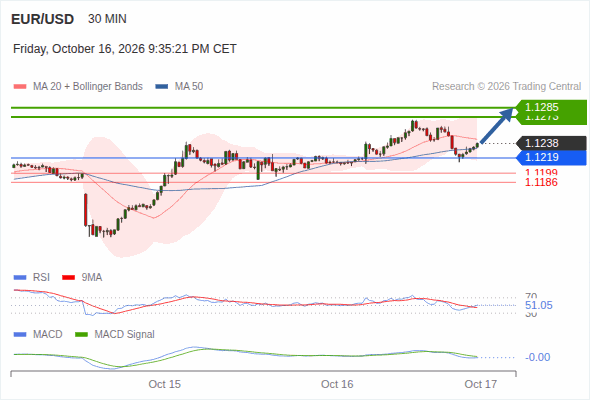Click the RSI legend blue swatch
Viewport: 590px width, 400px height.
20,278
